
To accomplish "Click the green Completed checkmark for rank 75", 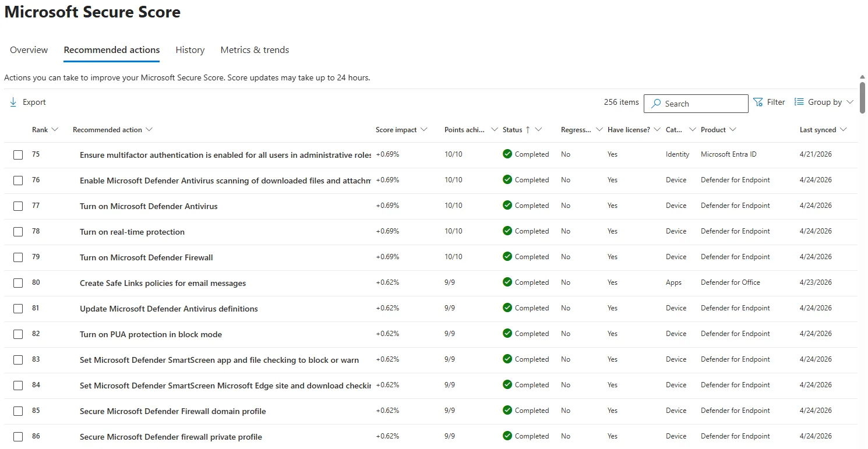I will (x=507, y=154).
